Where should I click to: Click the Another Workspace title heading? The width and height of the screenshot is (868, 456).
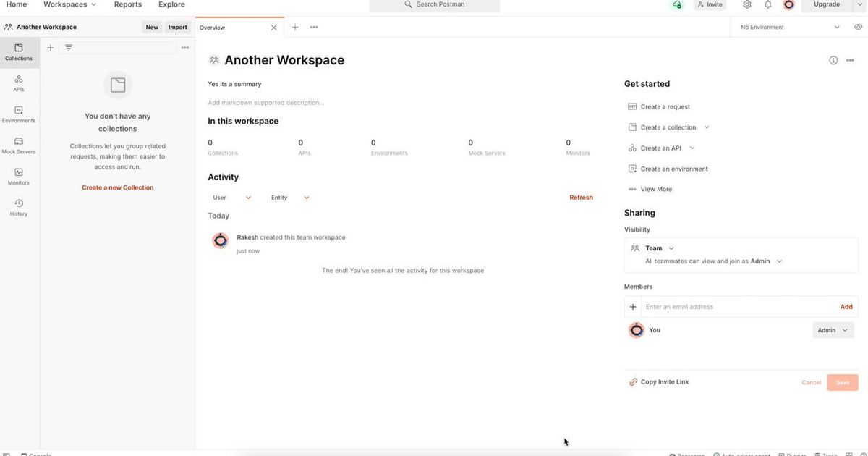pyautogui.click(x=284, y=60)
